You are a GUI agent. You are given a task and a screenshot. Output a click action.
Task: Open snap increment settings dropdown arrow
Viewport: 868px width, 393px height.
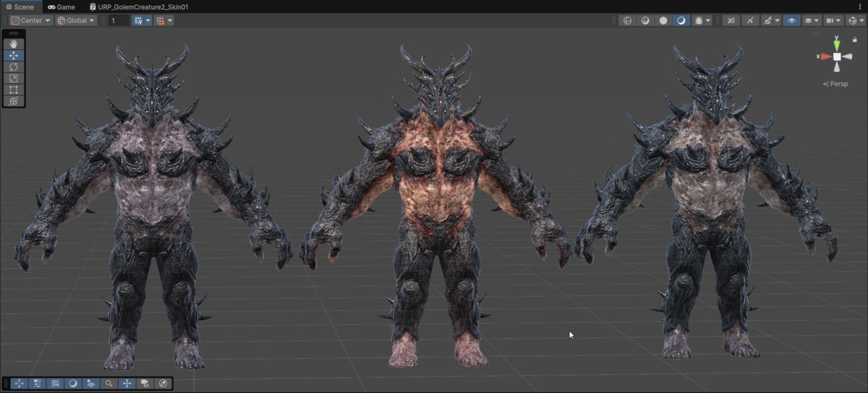tap(170, 21)
